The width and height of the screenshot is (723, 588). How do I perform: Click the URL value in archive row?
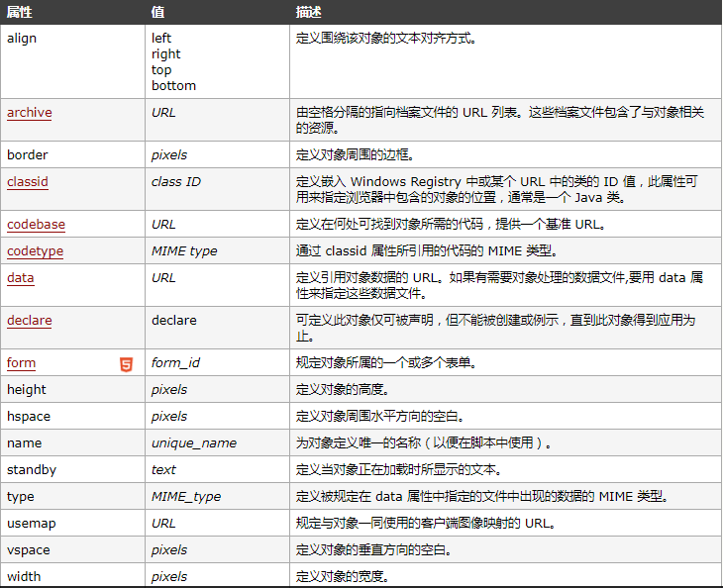(163, 113)
